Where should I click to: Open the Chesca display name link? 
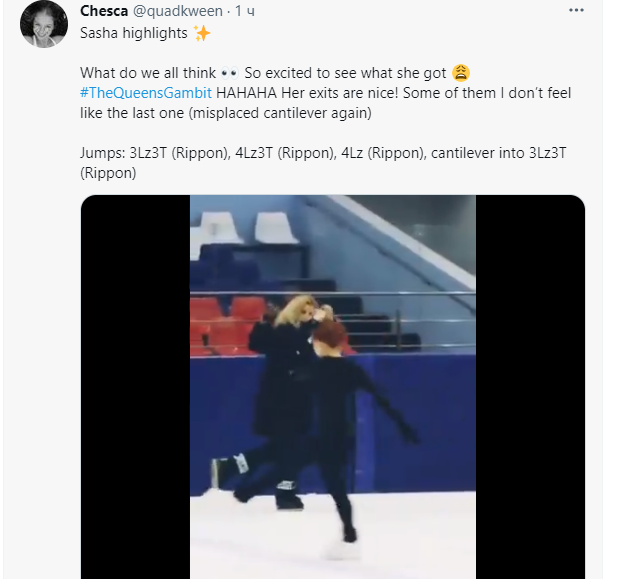(104, 10)
